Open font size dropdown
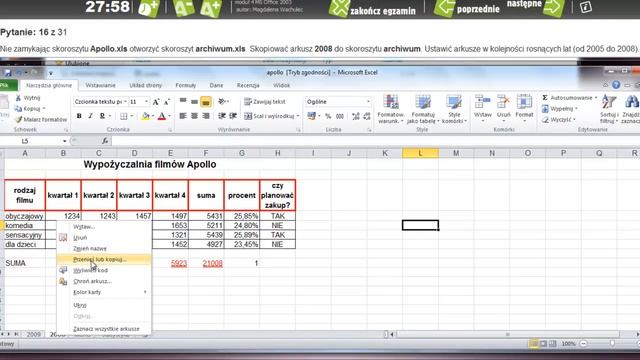 [x=147, y=102]
